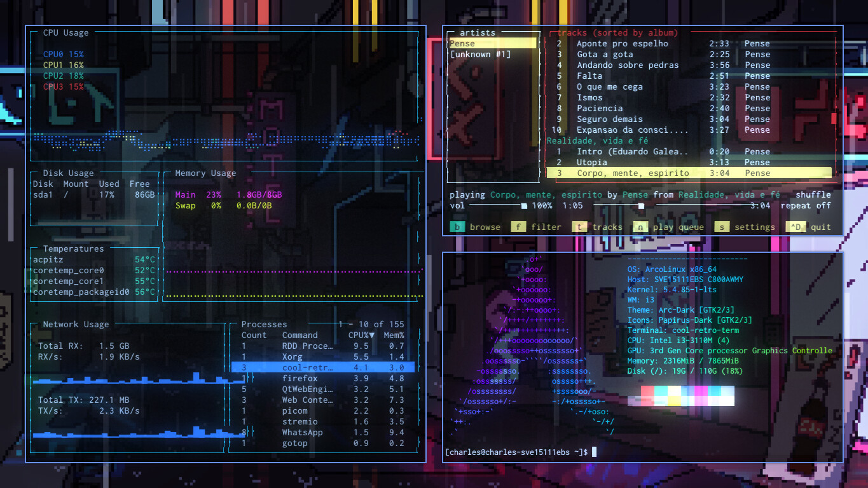Select the firefox row in Processes
The image size is (868, 488).
point(300,379)
